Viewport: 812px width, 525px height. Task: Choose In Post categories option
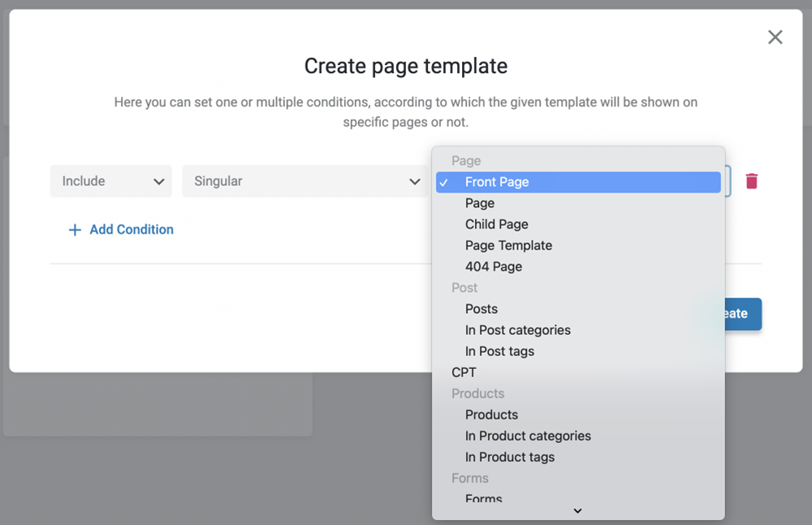(x=578, y=330)
